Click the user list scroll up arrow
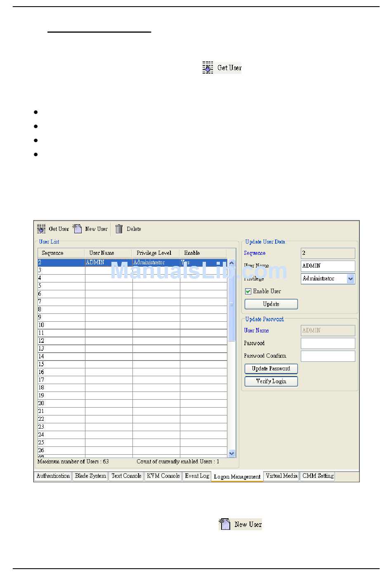Image resolution: width=392 pixels, height=586 pixels. click(x=231, y=263)
